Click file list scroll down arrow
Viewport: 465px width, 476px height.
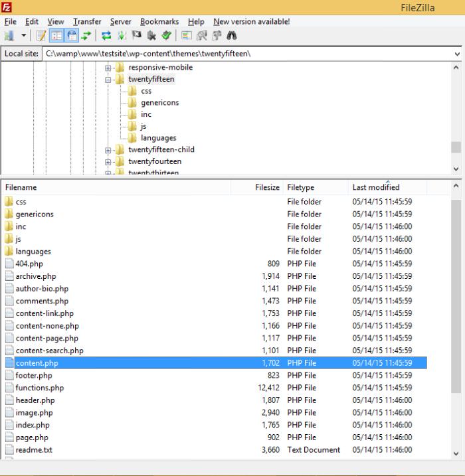click(x=456, y=454)
